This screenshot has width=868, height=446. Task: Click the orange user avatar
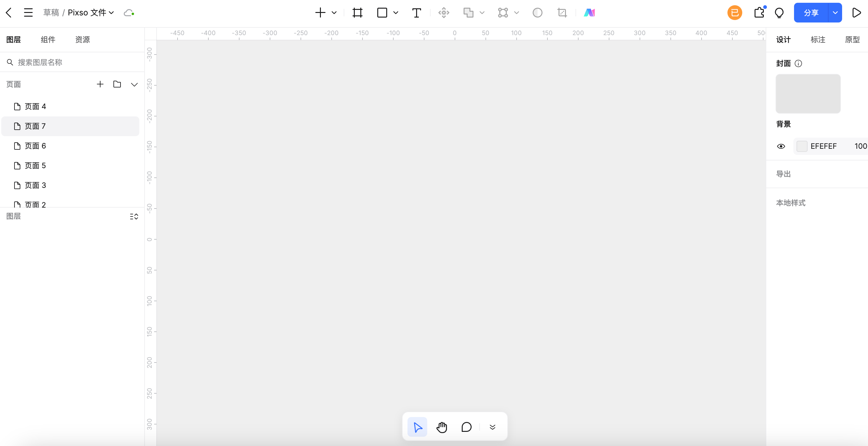(x=735, y=13)
